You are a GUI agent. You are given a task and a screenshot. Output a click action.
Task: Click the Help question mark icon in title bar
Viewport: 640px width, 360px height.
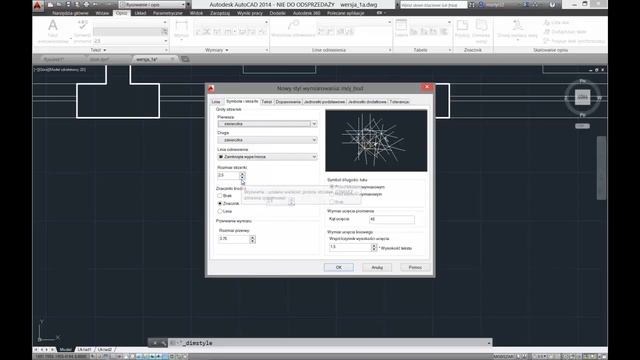(552, 5)
